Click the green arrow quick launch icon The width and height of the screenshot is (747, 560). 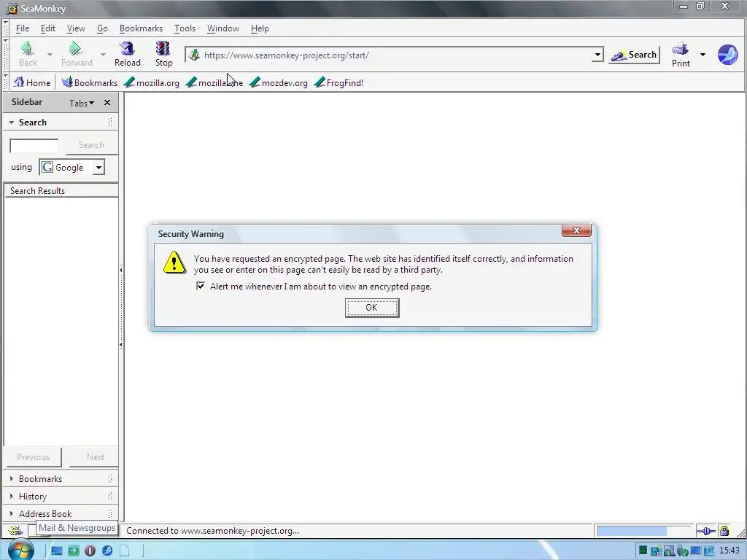point(74,551)
